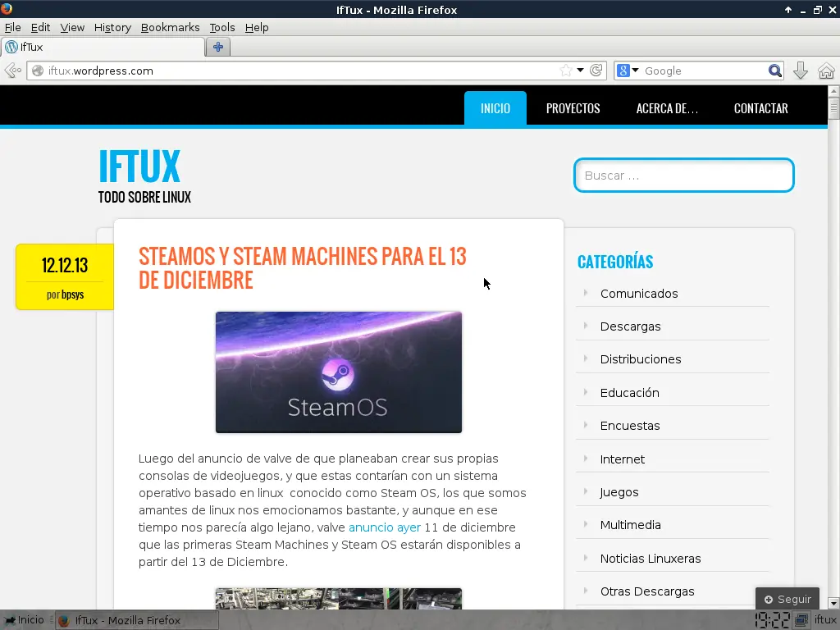The width and height of the screenshot is (840, 630).
Task: Open the Juegos category
Action: (619, 492)
